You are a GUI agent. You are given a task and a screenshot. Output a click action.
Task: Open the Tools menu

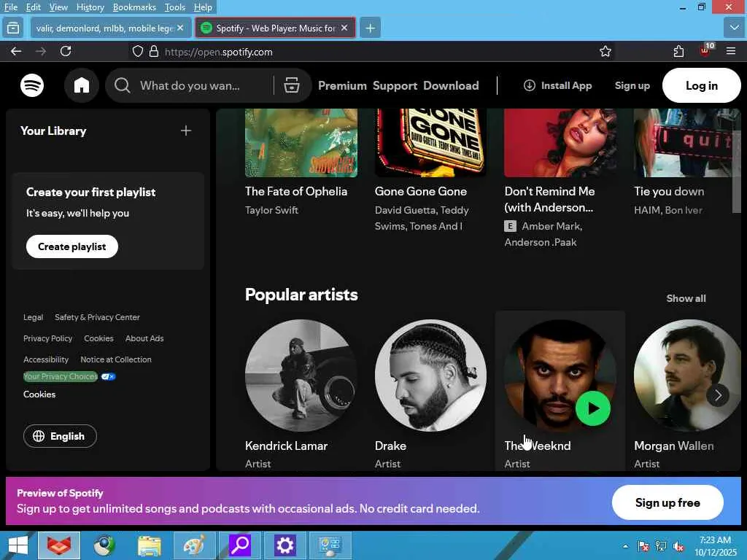pyautogui.click(x=175, y=7)
